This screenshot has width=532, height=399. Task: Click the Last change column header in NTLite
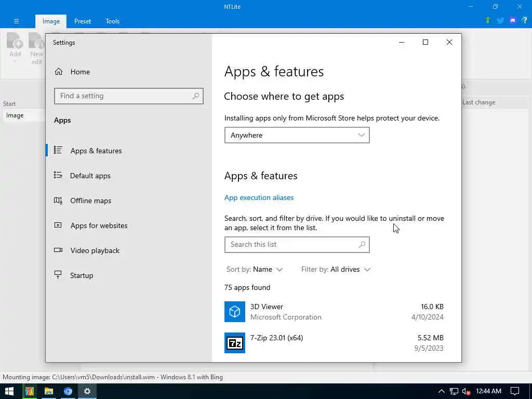(x=478, y=102)
